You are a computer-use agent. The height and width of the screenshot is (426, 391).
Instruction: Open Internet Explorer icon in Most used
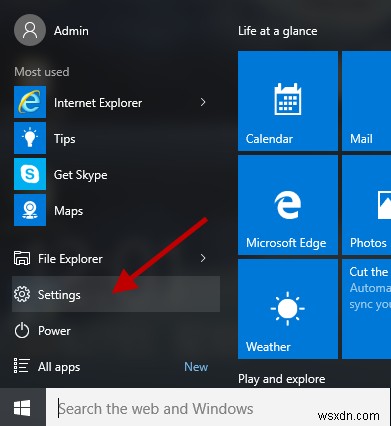[x=30, y=102]
